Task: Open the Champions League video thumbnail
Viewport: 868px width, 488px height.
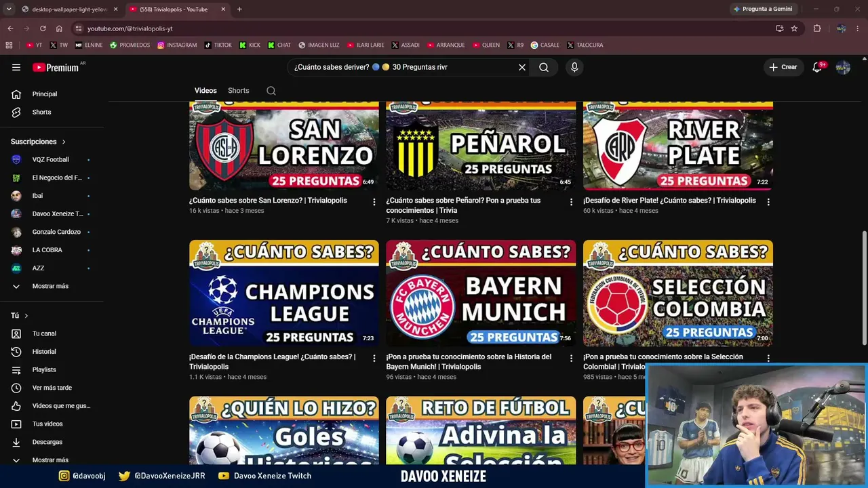Action: click(x=284, y=293)
